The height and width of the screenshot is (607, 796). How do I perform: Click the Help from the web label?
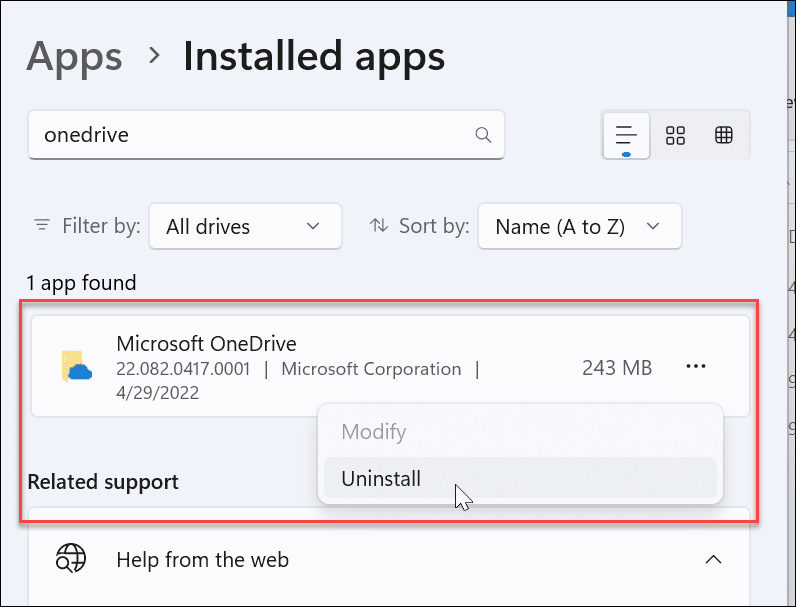pos(203,560)
